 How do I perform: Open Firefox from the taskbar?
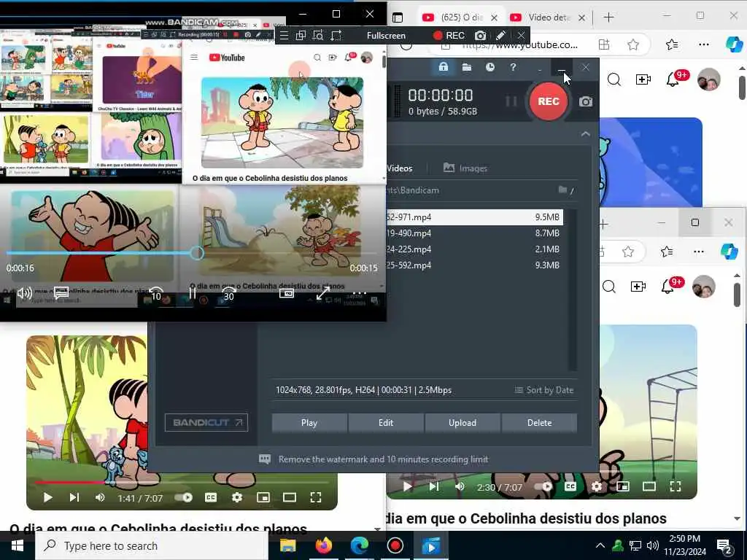(x=323, y=545)
